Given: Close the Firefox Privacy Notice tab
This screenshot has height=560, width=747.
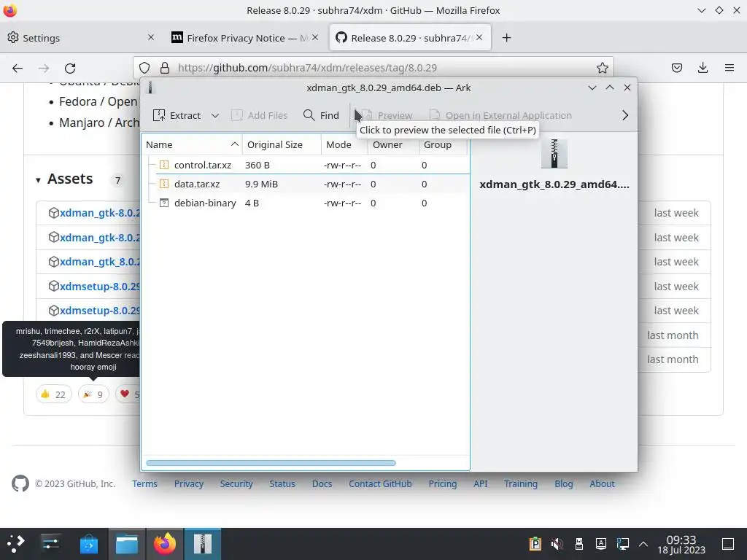Looking at the screenshot, I should pyautogui.click(x=315, y=37).
